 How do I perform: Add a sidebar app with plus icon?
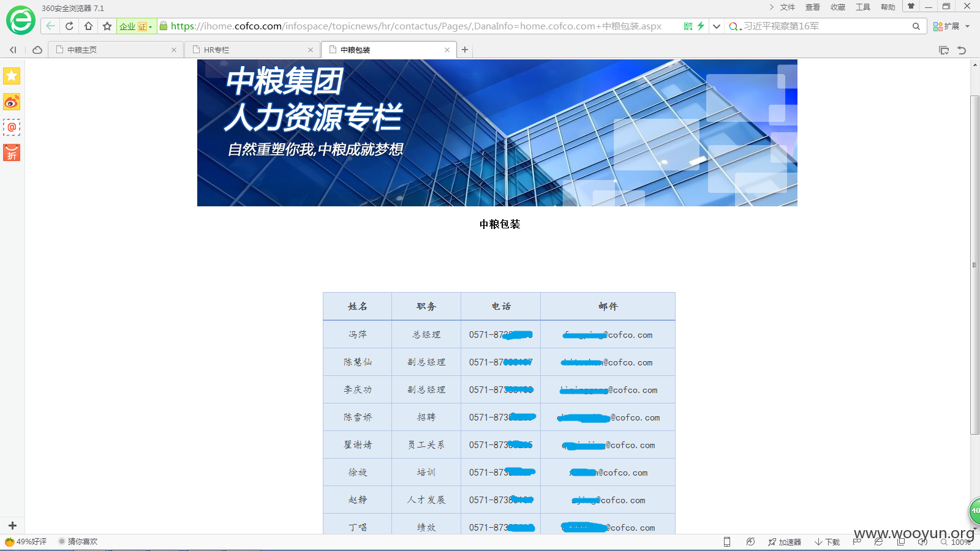(12, 525)
